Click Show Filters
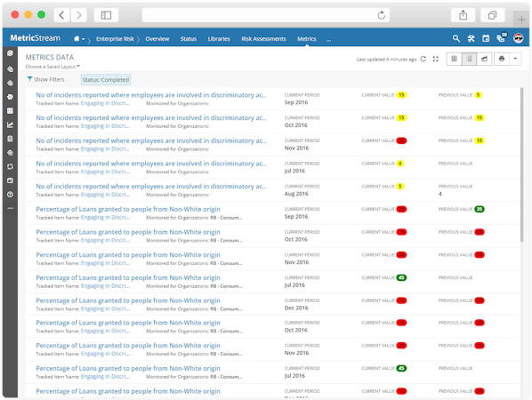The width and height of the screenshot is (532, 400). click(x=49, y=79)
